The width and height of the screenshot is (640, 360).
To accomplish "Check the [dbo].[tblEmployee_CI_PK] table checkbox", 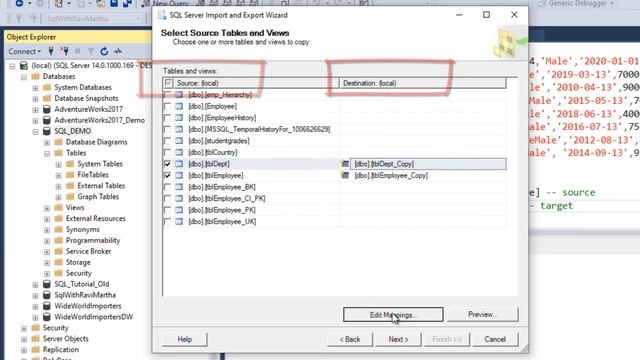I will (x=167, y=198).
